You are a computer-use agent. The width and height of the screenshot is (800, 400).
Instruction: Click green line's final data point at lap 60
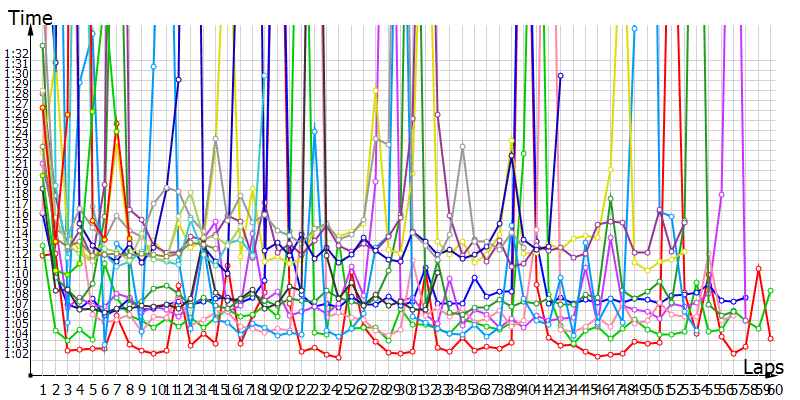[x=771, y=291]
